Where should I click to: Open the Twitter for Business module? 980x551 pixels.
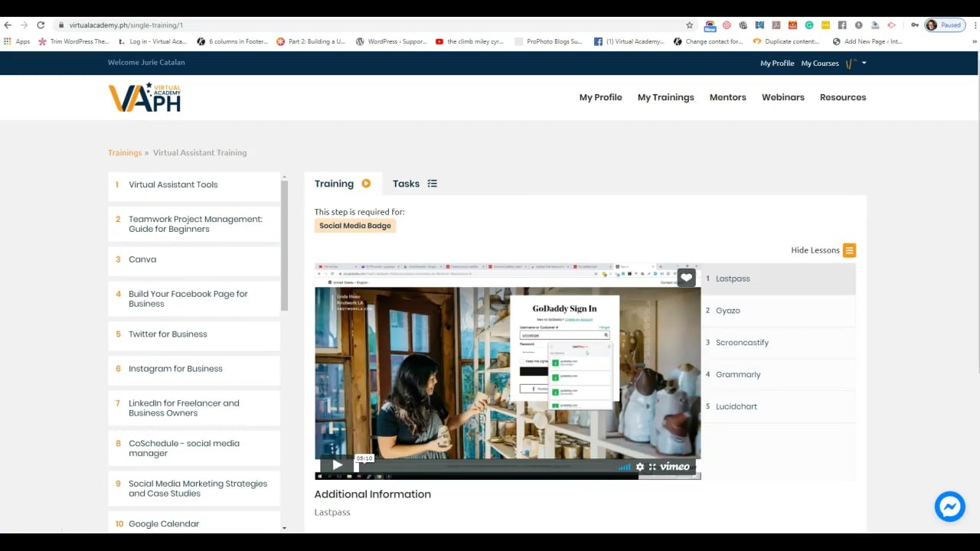[194, 334]
